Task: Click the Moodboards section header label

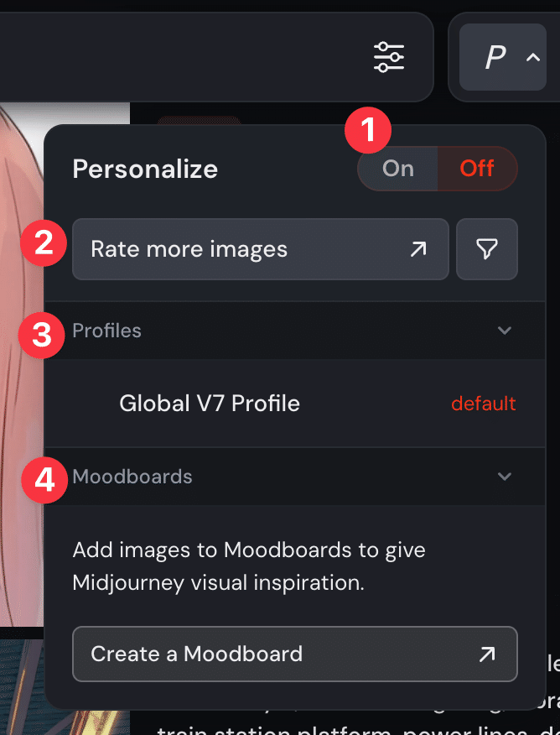Action: (x=132, y=477)
